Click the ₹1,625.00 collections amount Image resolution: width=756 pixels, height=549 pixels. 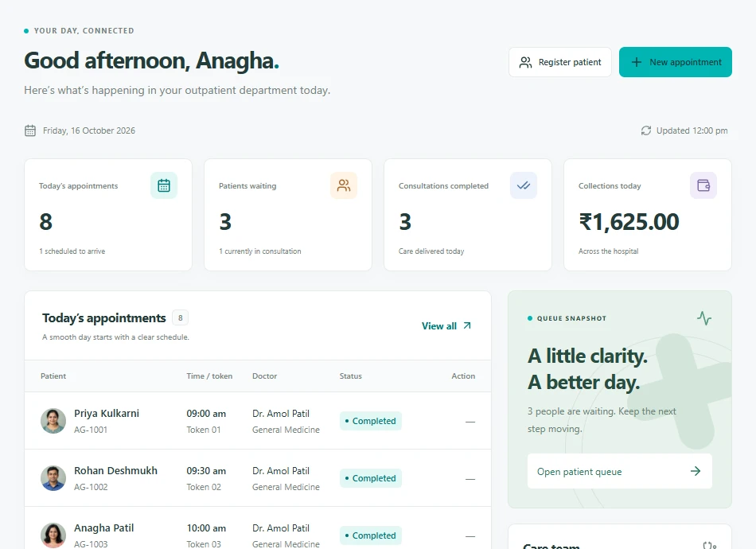pos(629,222)
